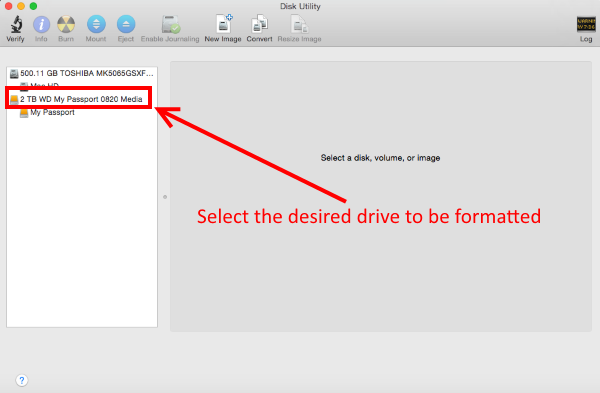The height and width of the screenshot is (393, 600).
Task: Create a New Image from toolbar
Action: click(x=223, y=24)
